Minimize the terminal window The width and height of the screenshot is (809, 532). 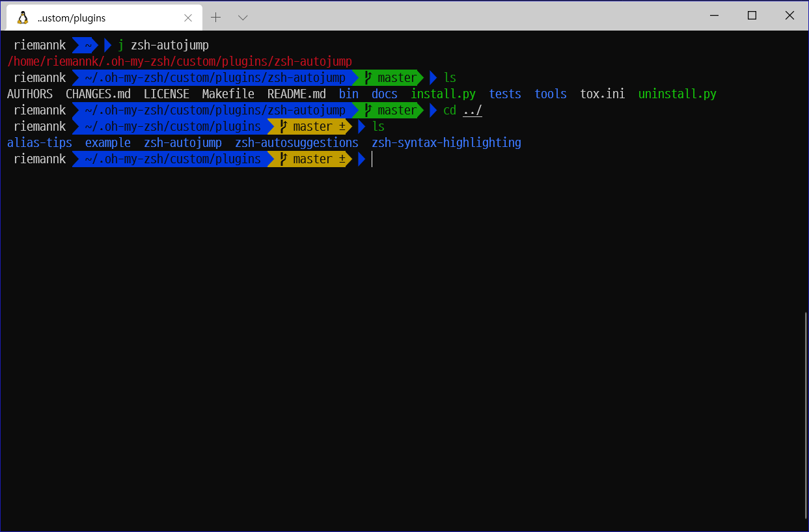[715, 16]
